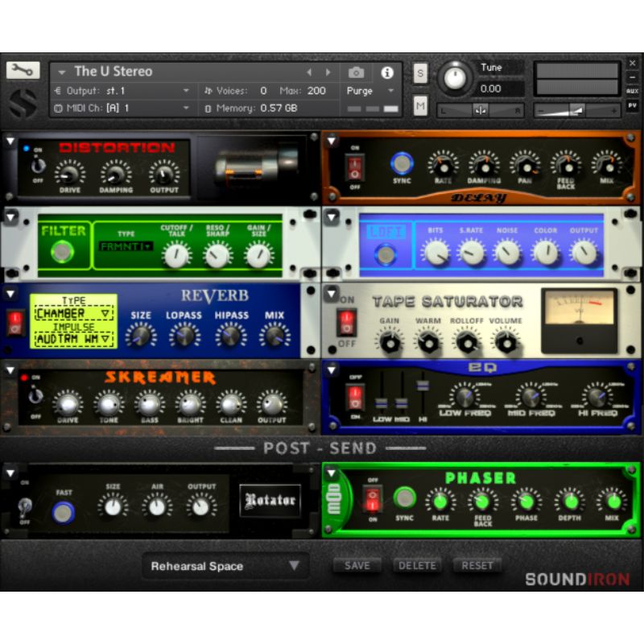
Task: Click the Reverb Size knob
Action: click(x=140, y=336)
